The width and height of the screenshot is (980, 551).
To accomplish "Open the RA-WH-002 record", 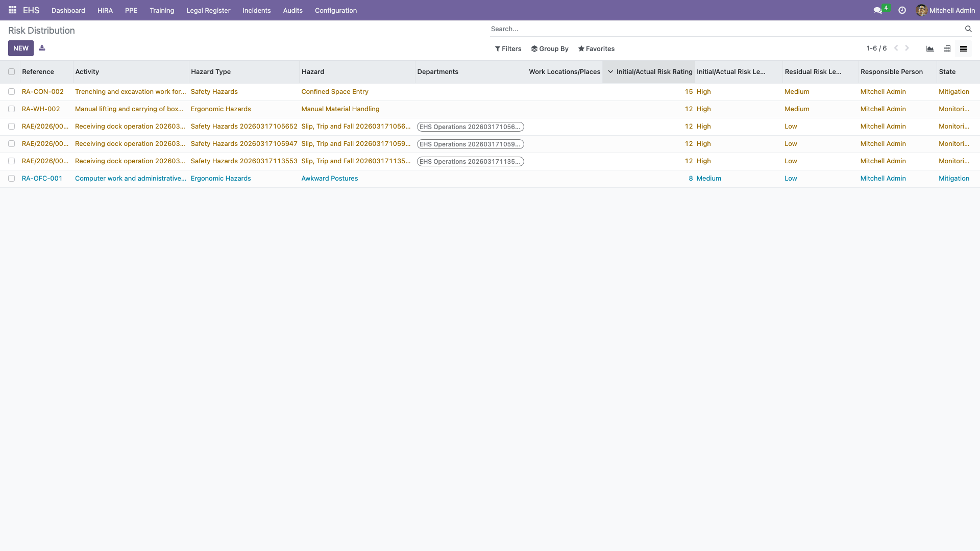I will (41, 109).
